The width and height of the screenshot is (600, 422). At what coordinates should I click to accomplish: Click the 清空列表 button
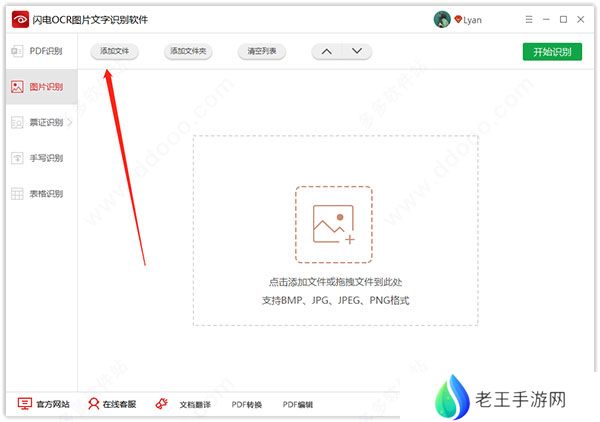tap(262, 51)
